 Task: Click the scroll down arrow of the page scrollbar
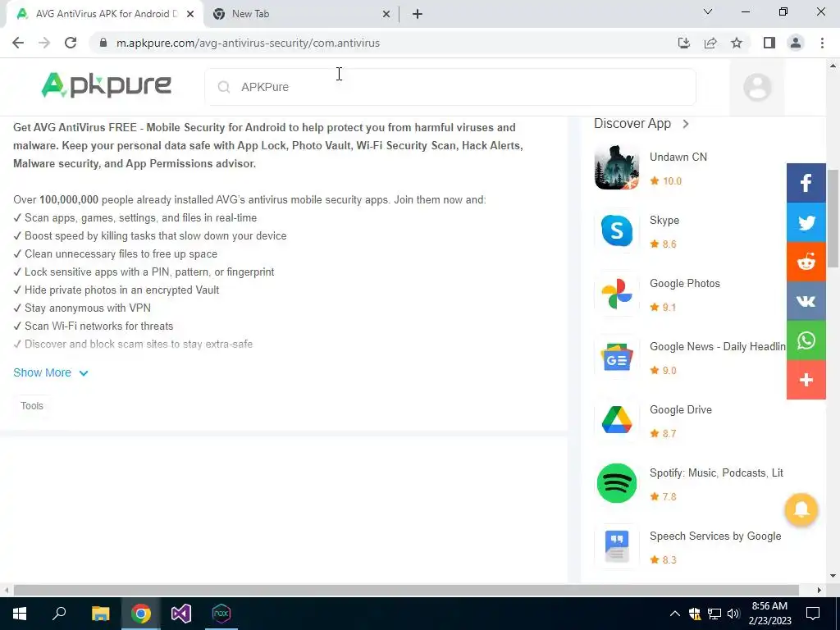click(x=833, y=577)
